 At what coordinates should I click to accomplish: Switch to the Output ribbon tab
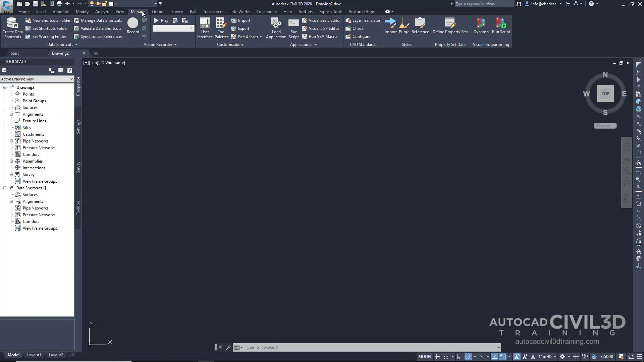158,11
